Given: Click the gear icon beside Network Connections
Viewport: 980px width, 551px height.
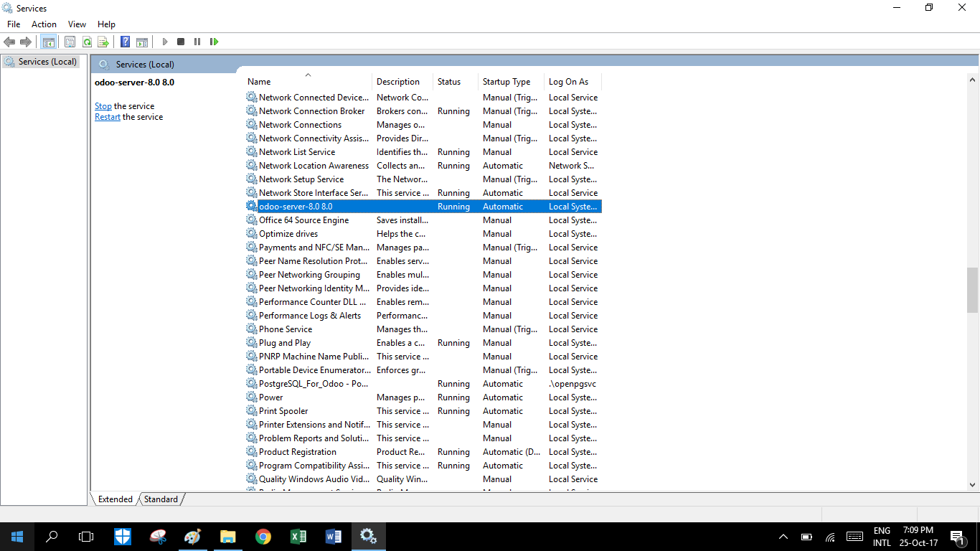Looking at the screenshot, I should tap(251, 125).
